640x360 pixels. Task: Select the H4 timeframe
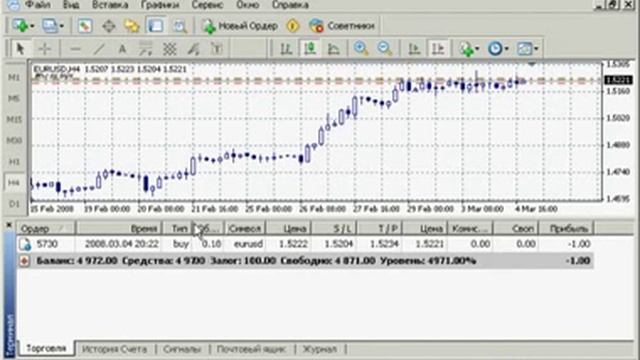pyautogui.click(x=14, y=183)
